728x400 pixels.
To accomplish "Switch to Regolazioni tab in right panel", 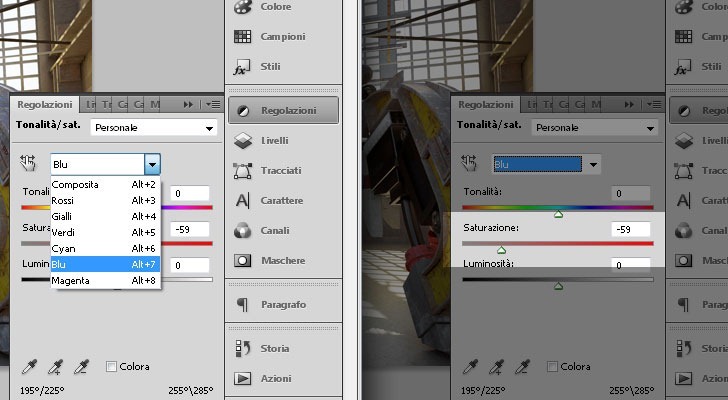I will click(486, 105).
